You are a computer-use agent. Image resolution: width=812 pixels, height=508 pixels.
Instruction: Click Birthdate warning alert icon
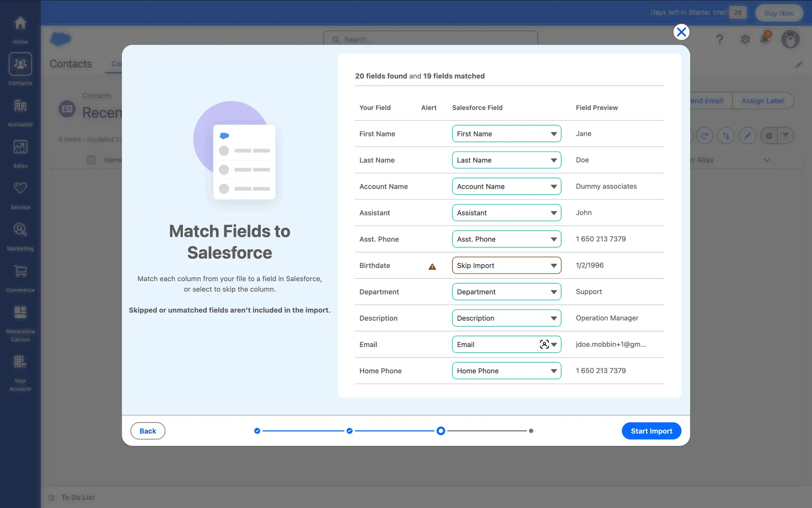tap(432, 266)
